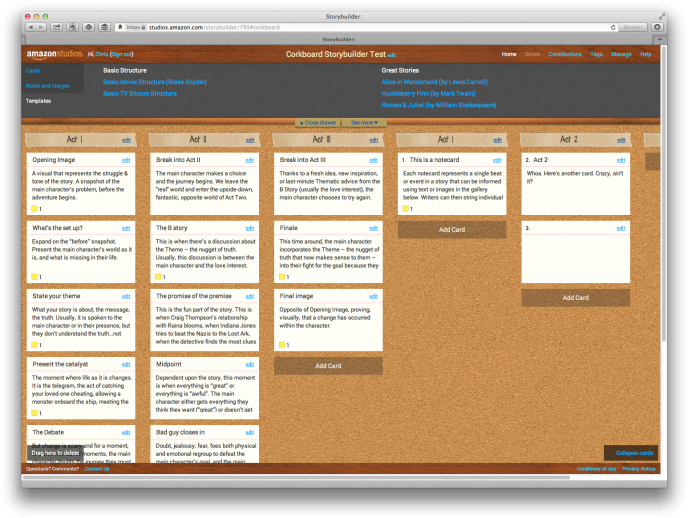688x518 pixels.
Task: Open the yellow note icon on This is a notecard card
Action: pyautogui.click(x=406, y=209)
